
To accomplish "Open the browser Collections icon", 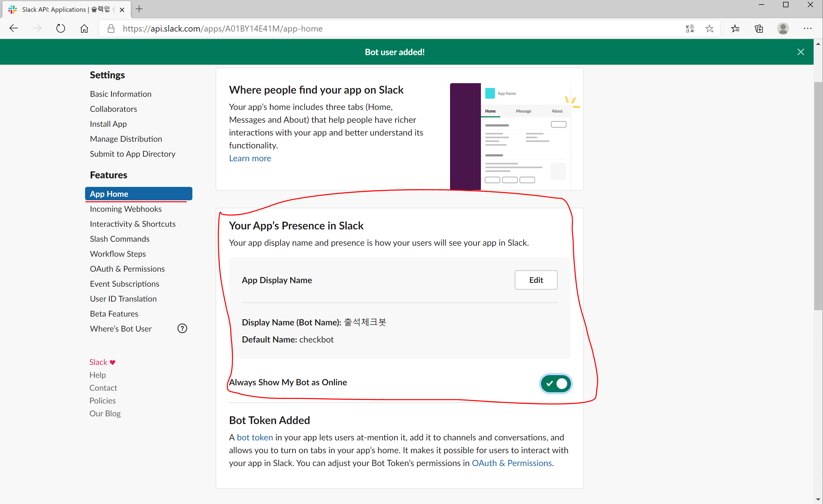I will (759, 28).
